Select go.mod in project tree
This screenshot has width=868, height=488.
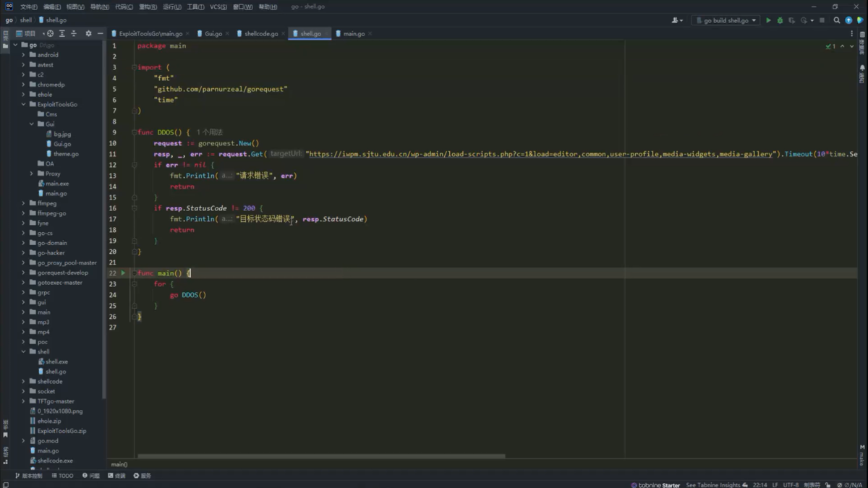pyautogui.click(x=43, y=441)
